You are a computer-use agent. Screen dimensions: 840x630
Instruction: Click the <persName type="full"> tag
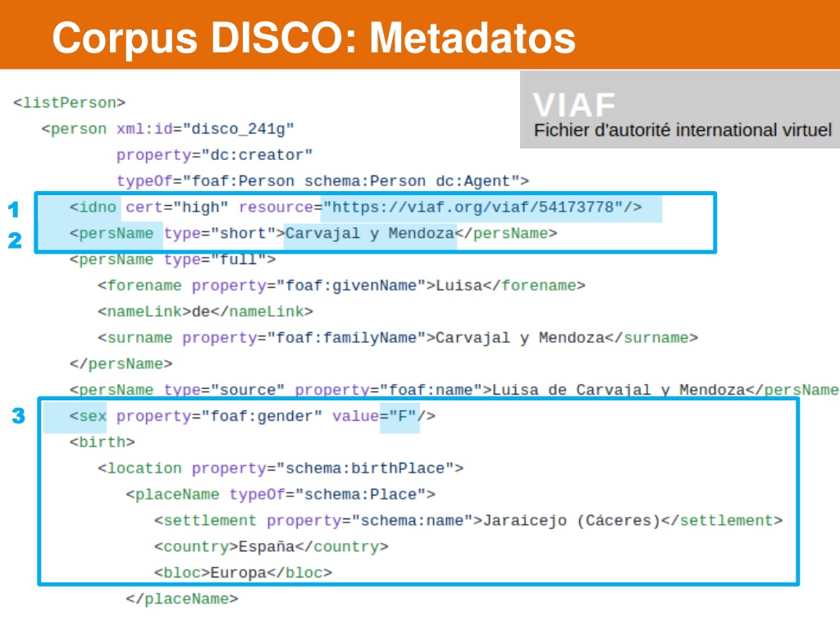click(172, 259)
